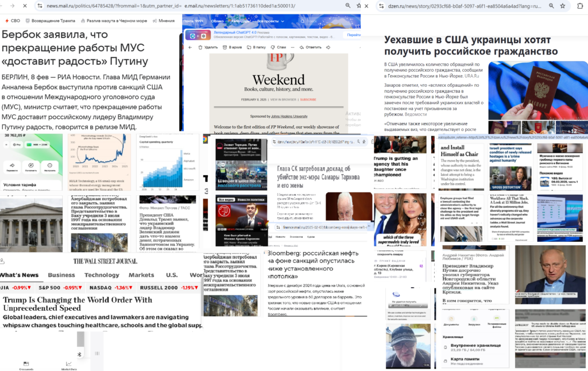Viewport: 588px width, 371px height.
Task: Open Bloomberg российская нефть article headline
Action: (313, 265)
